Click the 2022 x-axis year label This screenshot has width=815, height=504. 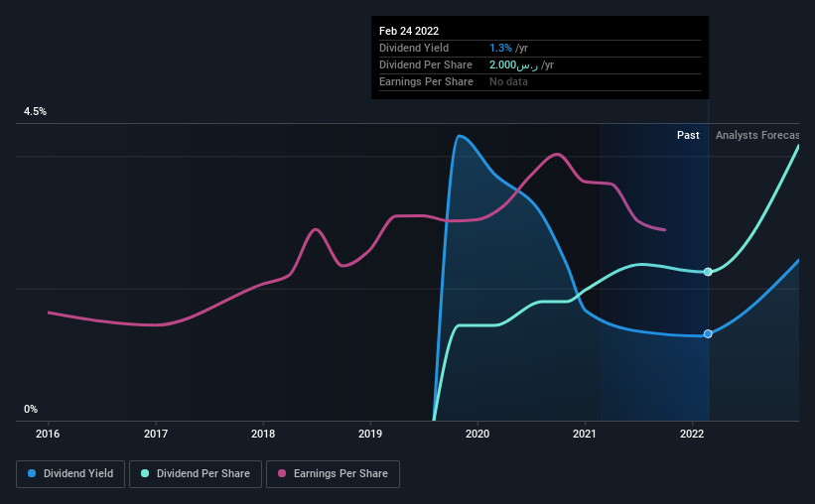point(692,434)
